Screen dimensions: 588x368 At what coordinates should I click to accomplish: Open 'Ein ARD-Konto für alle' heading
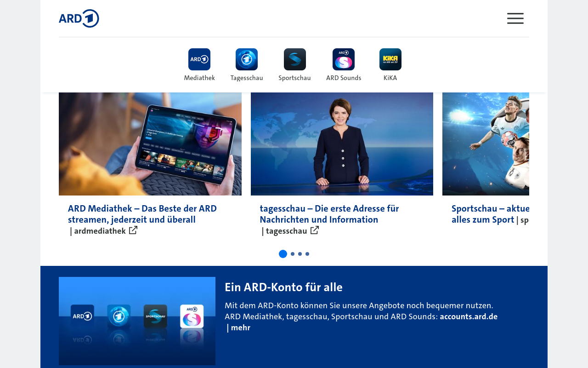pos(283,287)
